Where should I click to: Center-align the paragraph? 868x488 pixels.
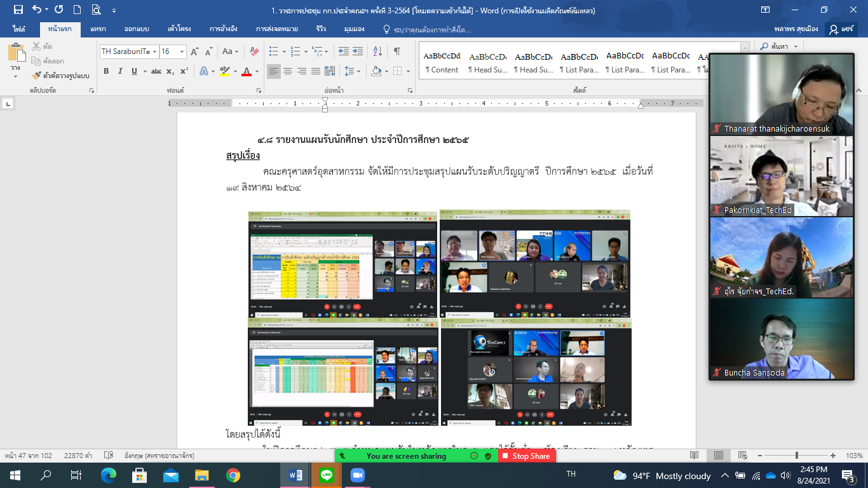(288, 71)
